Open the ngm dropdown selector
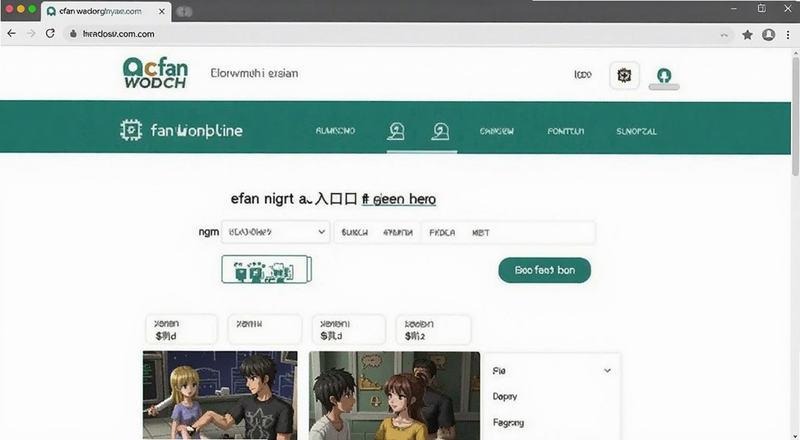800x440 pixels. pos(276,232)
